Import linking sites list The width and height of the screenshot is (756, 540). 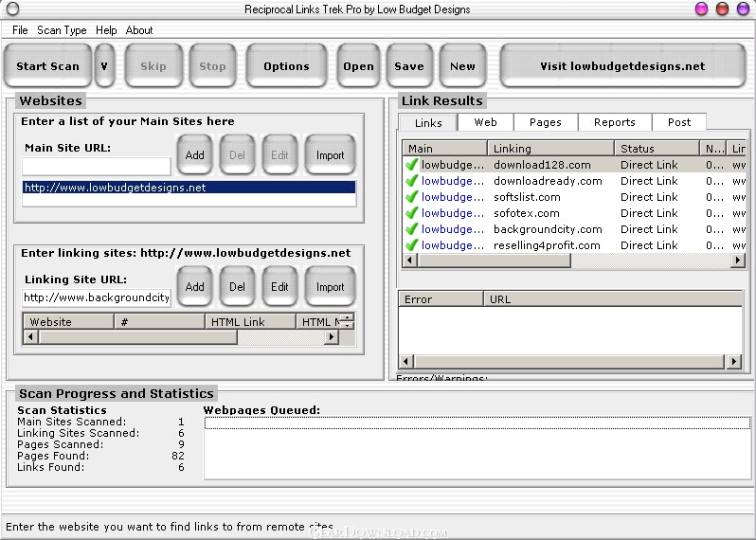[331, 286]
